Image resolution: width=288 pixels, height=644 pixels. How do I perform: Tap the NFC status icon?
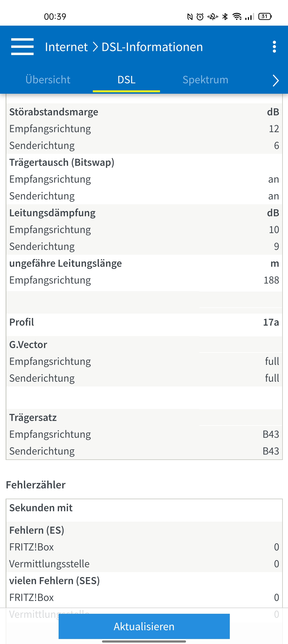point(190,17)
